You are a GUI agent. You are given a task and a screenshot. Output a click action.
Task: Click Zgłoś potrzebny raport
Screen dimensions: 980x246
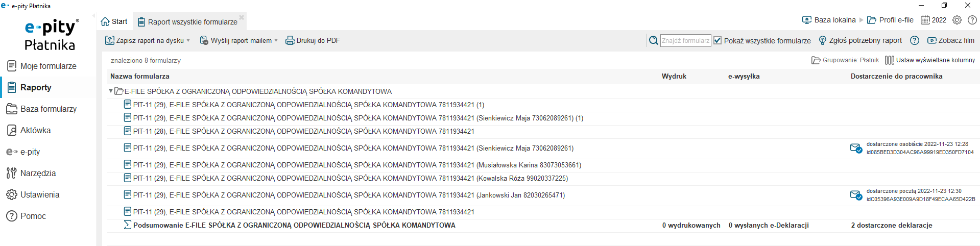point(860,40)
